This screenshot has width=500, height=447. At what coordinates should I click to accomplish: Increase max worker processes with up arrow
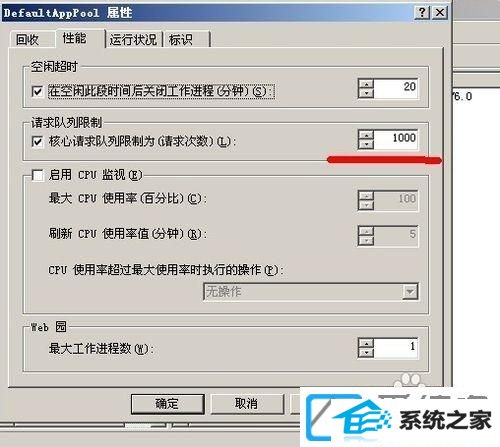pos(366,343)
